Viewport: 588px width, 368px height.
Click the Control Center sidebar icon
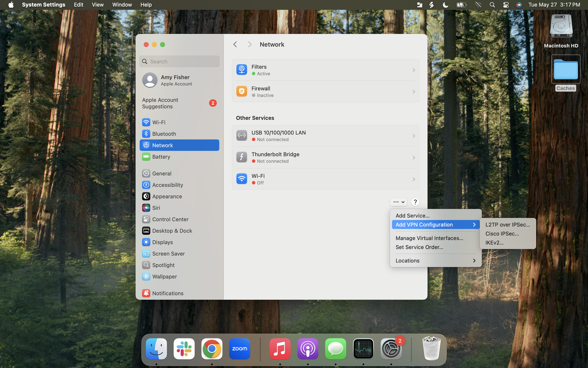point(146,219)
